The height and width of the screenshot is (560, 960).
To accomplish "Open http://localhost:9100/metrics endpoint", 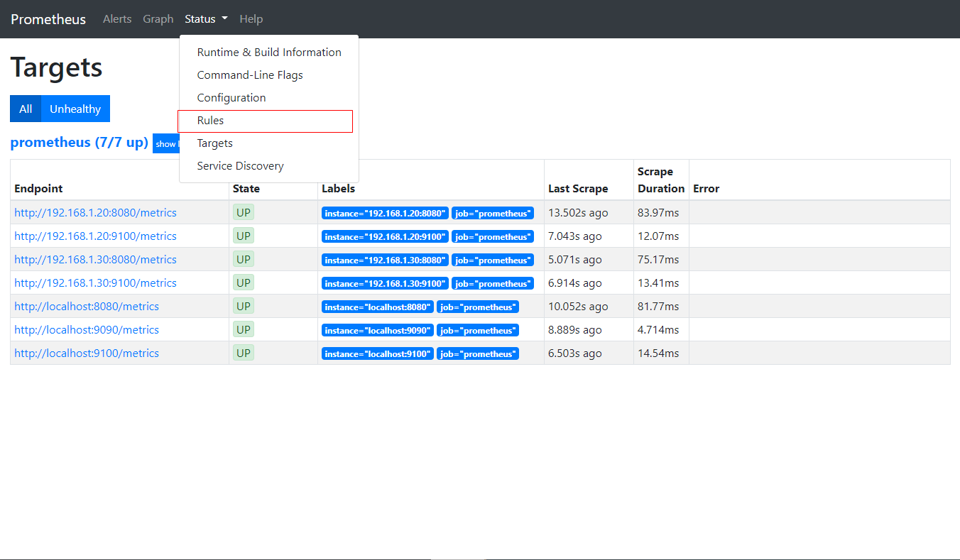I will tap(87, 353).
